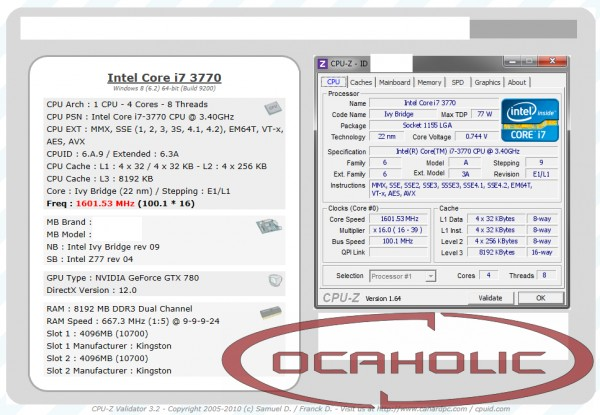Click the Multiplier value x 16.0 (16 - 39)
The height and width of the screenshot is (415, 600).
pyautogui.click(x=399, y=230)
